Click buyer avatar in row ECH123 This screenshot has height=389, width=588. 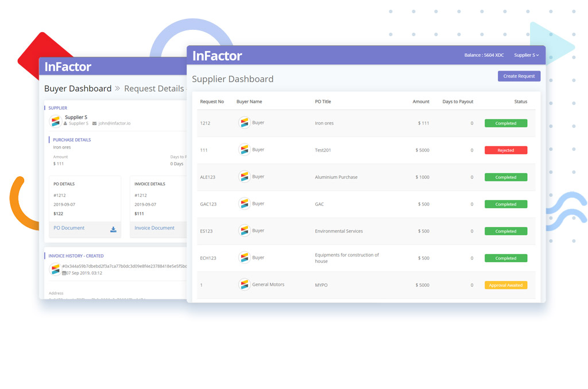click(x=245, y=258)
